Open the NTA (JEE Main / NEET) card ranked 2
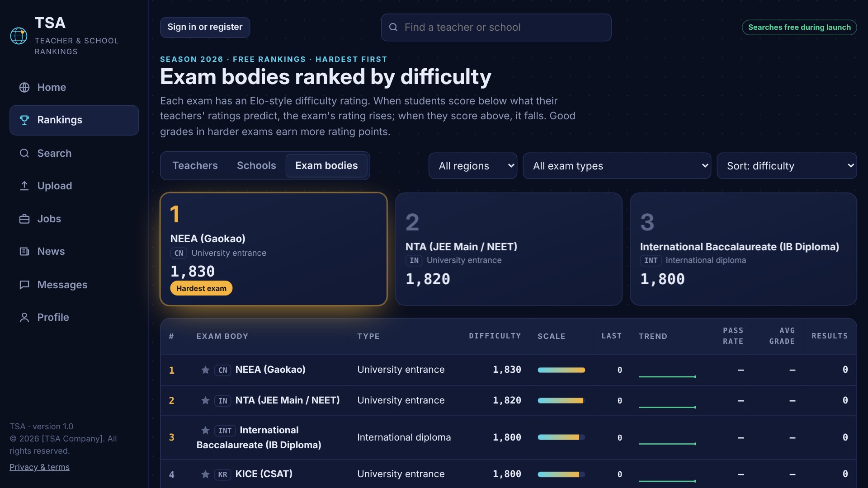The height and width of the screenshot is (488, 868). coord(509,249)
